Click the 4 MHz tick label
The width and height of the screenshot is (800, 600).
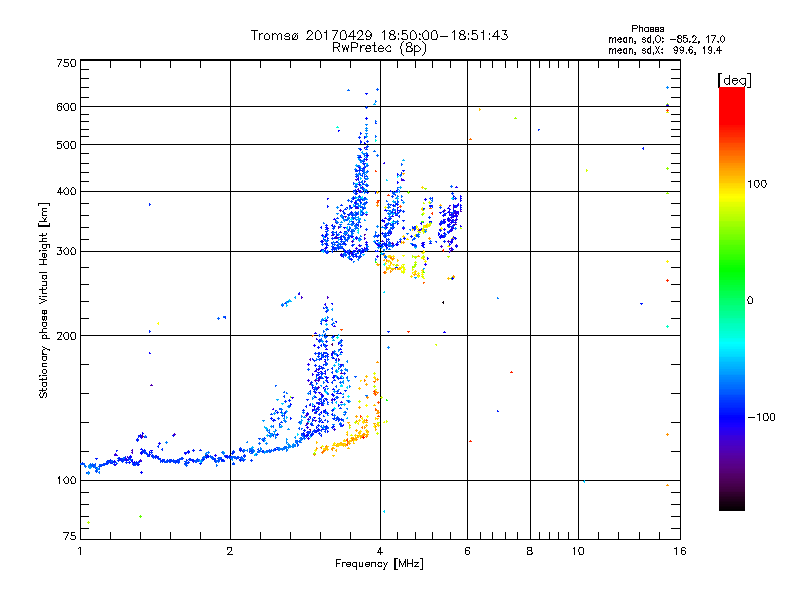380,551
